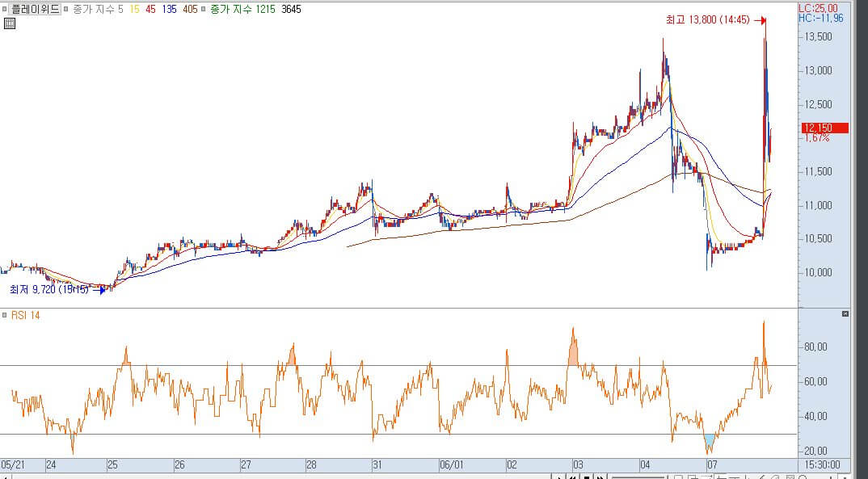
Task: Click the 11,000 price axis label
Action: pos(818,205)
